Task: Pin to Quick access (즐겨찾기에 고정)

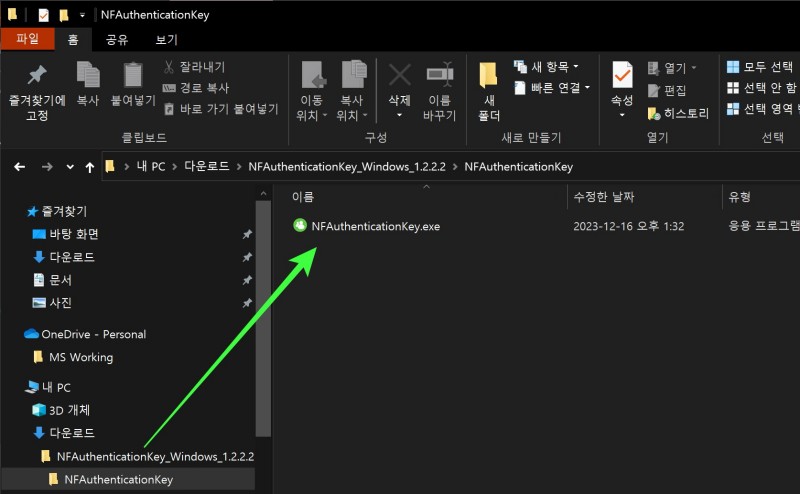Action: pyautogui.click(x=37, y=92)
